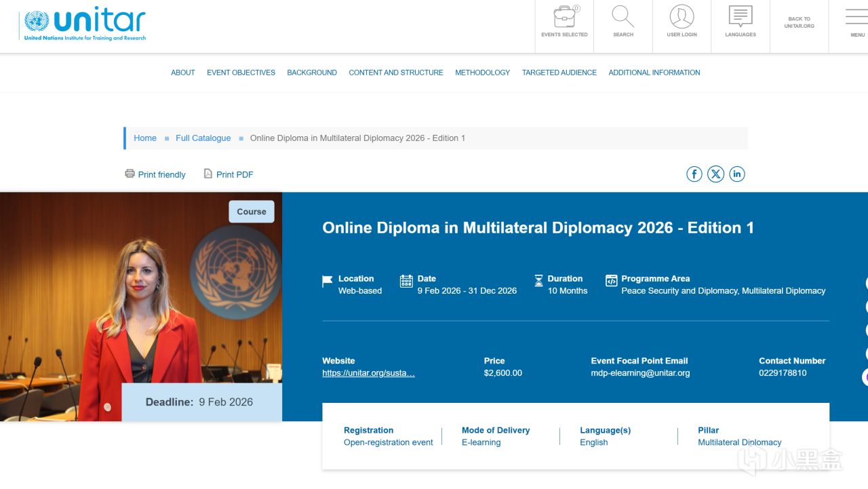Click the Course badge on the image
The height and width of the screenshot is (489, 868).
(x=252, y=212)
